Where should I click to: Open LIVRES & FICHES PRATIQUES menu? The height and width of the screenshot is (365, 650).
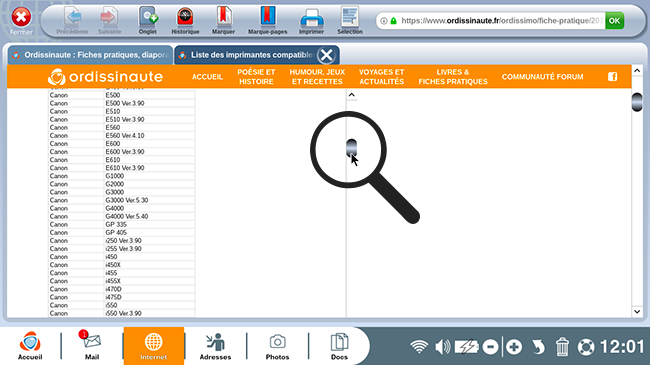[453, 77]
